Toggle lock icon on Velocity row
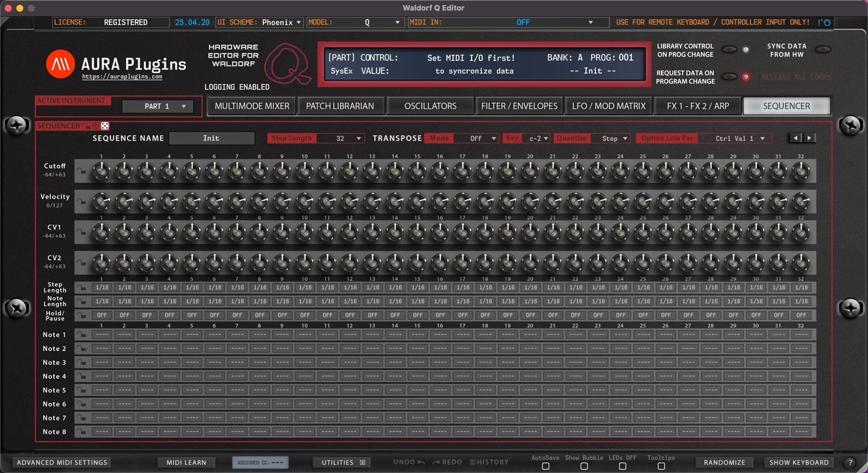Image resolution: width=868 pixels, height=473 pixels. pos(82,202)
